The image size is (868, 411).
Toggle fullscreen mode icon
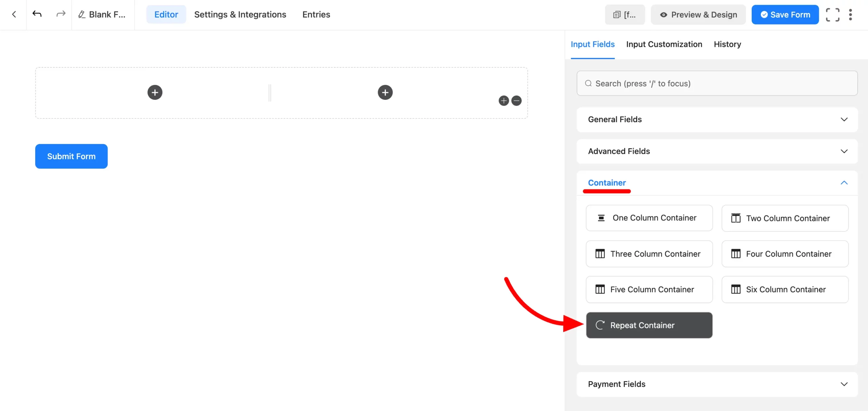click(832, 15)
